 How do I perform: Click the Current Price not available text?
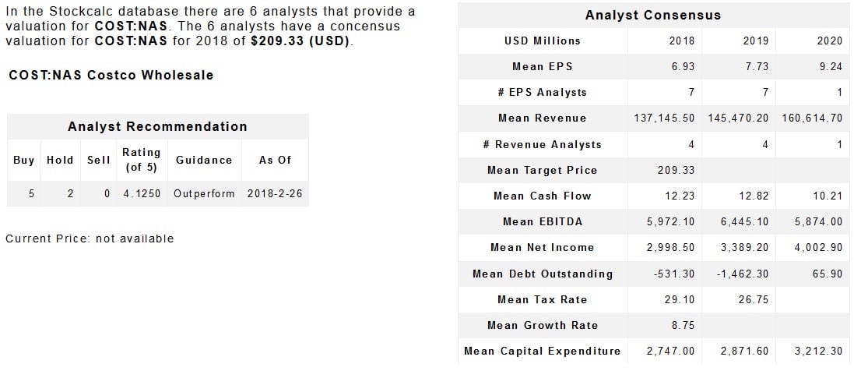(90, 238)
